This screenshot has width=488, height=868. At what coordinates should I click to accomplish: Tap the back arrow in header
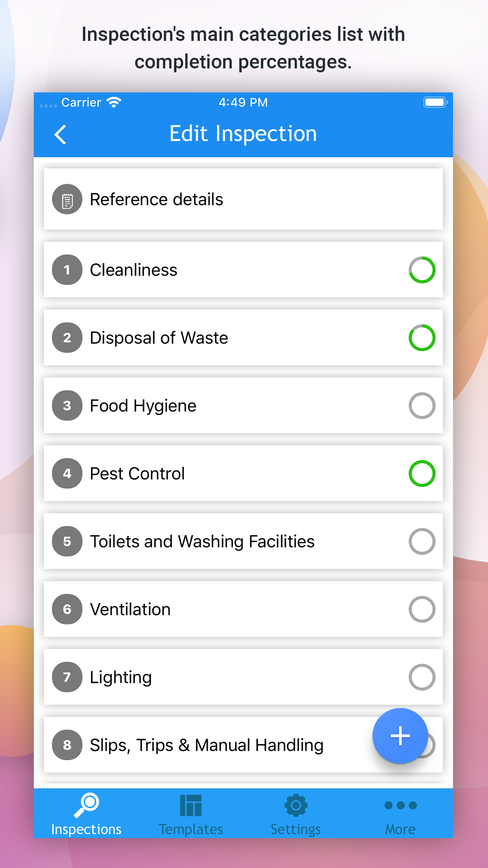pyautogui.click(x=61, y=135)
